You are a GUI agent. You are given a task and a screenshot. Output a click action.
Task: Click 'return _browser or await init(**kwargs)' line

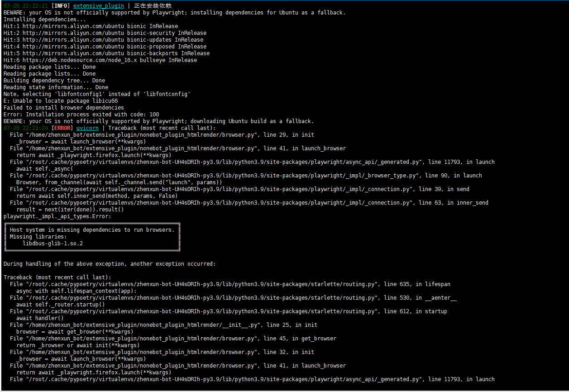point(78,345)
